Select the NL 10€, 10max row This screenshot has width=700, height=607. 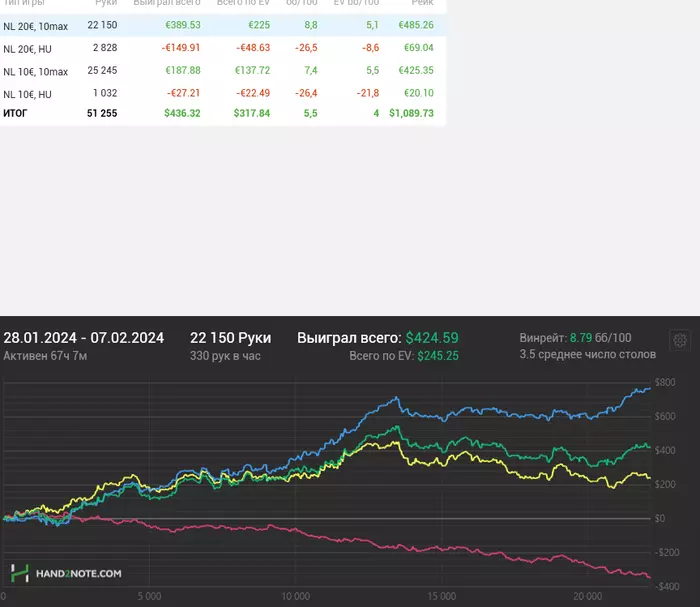tap(35, 71)
